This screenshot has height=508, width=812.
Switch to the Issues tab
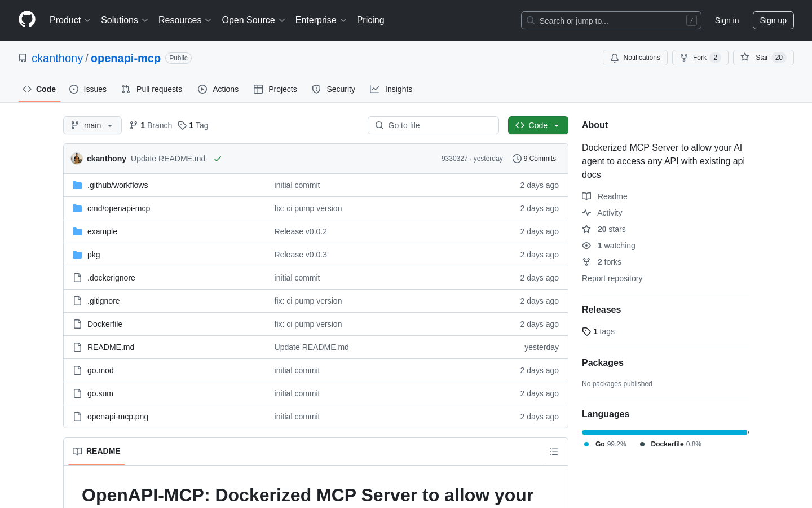tap(88, 89)
